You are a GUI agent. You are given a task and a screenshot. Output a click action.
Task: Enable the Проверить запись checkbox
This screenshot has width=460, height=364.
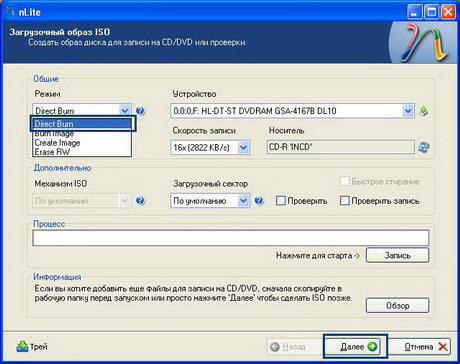344,201
